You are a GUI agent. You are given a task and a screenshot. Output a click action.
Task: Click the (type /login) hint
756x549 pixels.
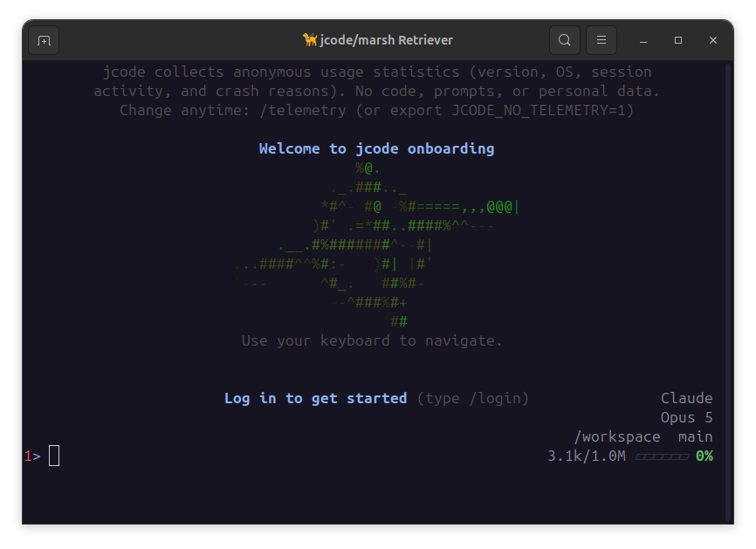coord(472,399)
